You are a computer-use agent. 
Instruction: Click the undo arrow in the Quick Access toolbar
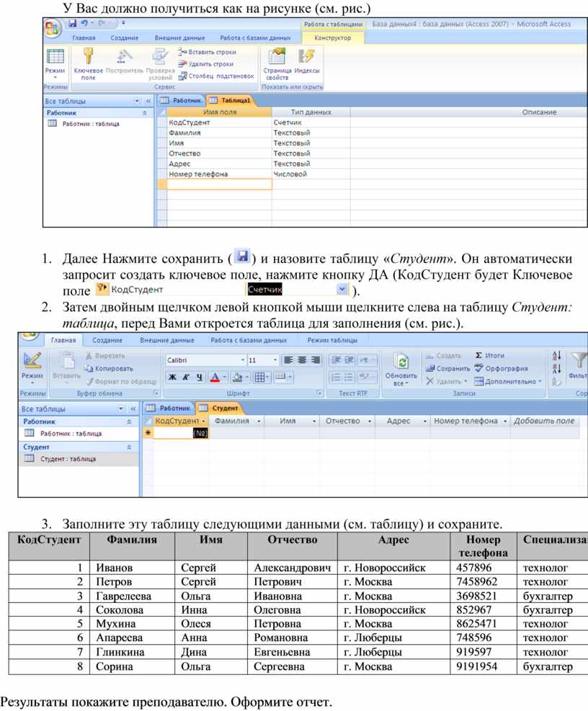84,24
